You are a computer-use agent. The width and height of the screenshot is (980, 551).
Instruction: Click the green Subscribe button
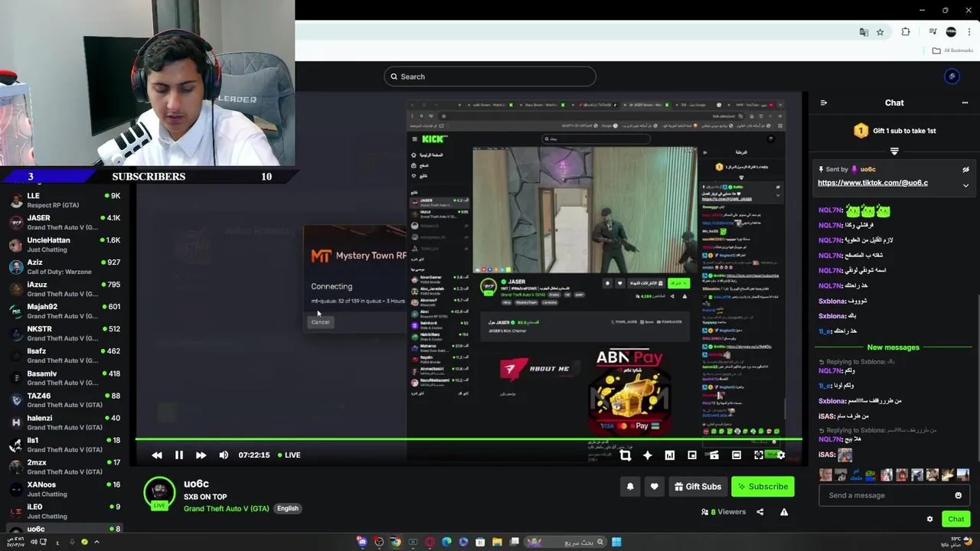(x=763, y=486)
